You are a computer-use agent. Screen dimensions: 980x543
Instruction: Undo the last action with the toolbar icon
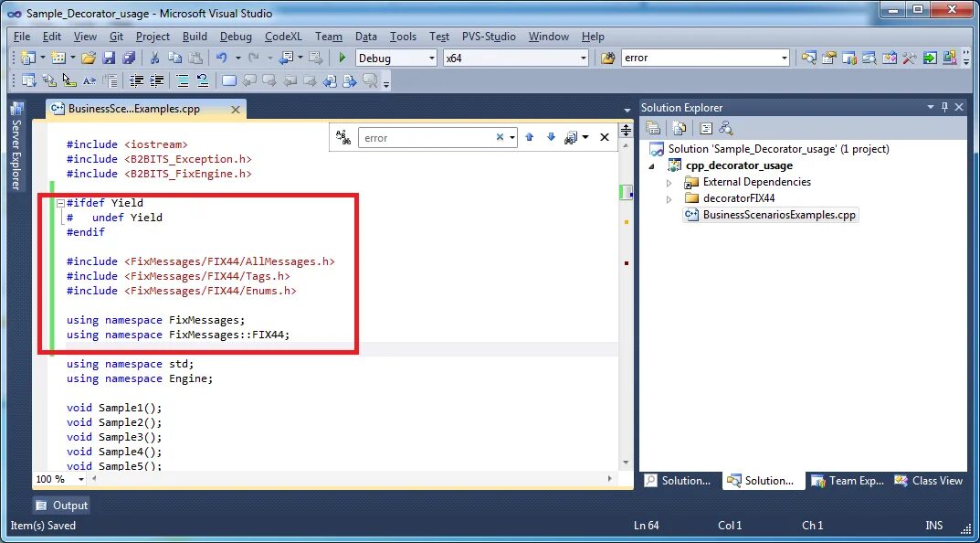pos(221,59)
